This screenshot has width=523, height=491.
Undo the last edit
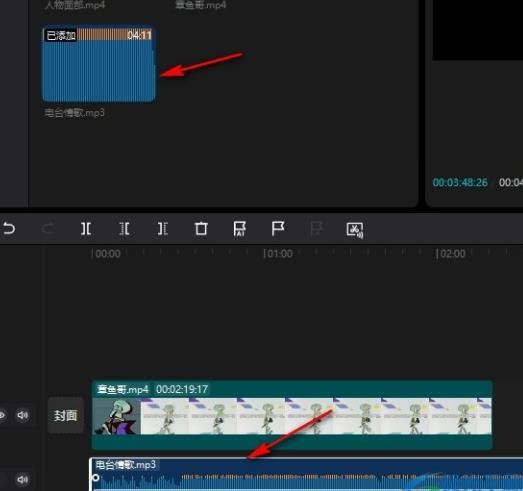point(9,229)
